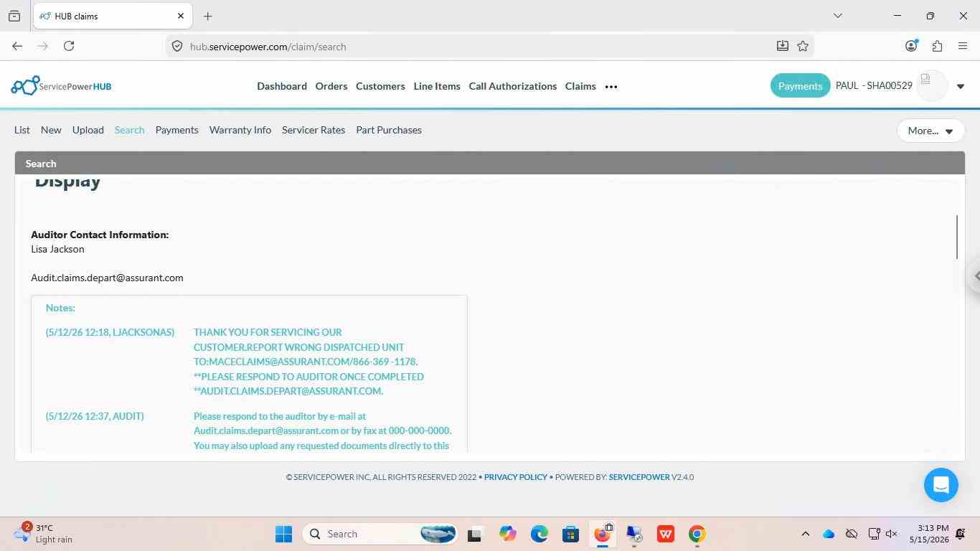
Task: Click the user profile avatar image
Action: click(x=933, y=86)
